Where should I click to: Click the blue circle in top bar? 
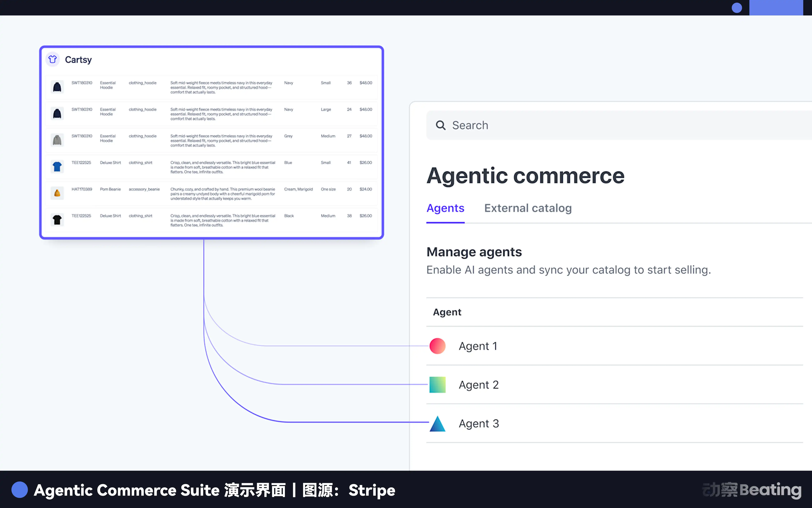tap(736, 8)
